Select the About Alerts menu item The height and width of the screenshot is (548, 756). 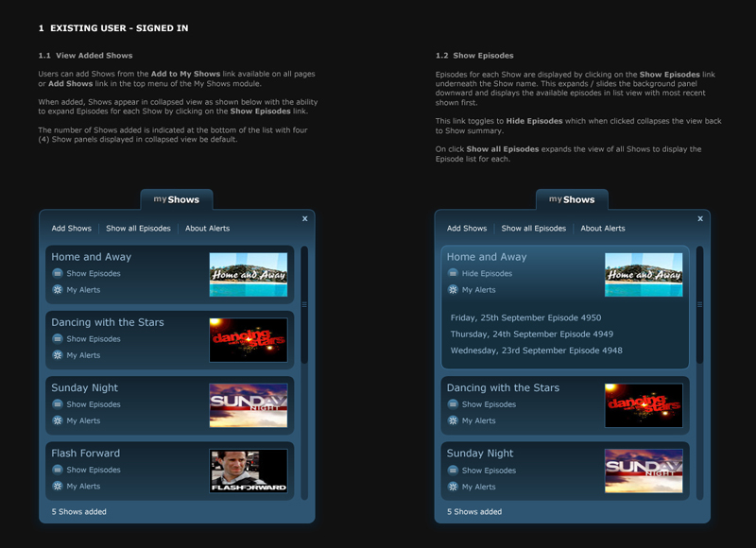click(207, 228)
